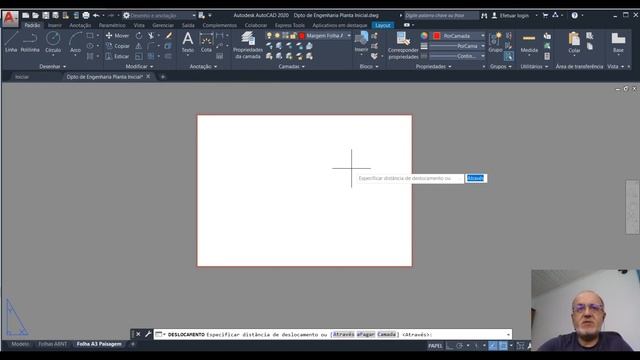Click the Através option in command line
Screen dimensions: 640x360
[x=343, y=334]
